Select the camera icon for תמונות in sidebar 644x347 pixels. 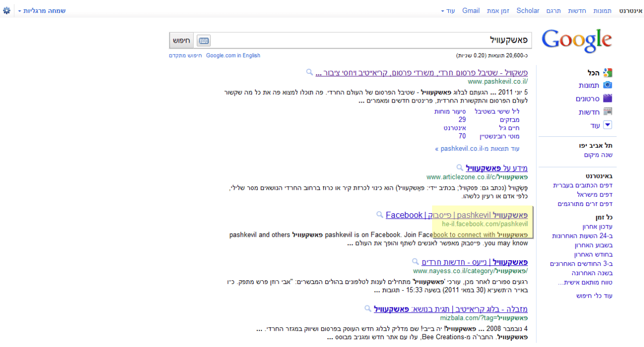(607, 85)
